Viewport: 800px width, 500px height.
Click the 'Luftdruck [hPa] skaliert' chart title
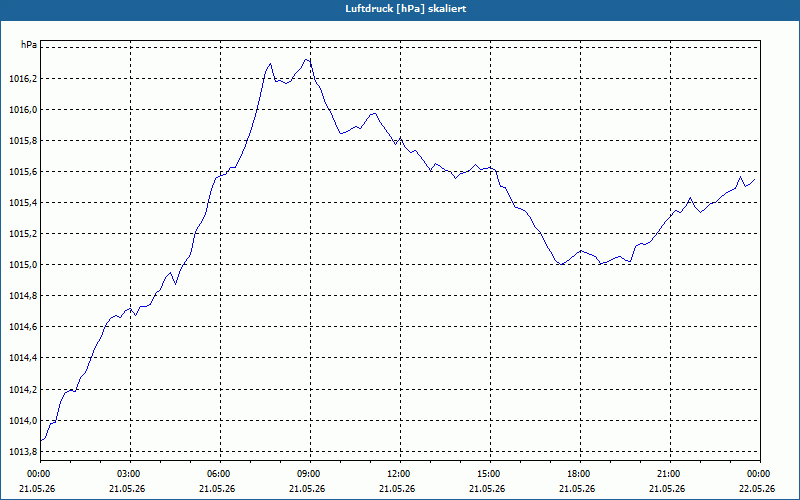click(406, 9)
